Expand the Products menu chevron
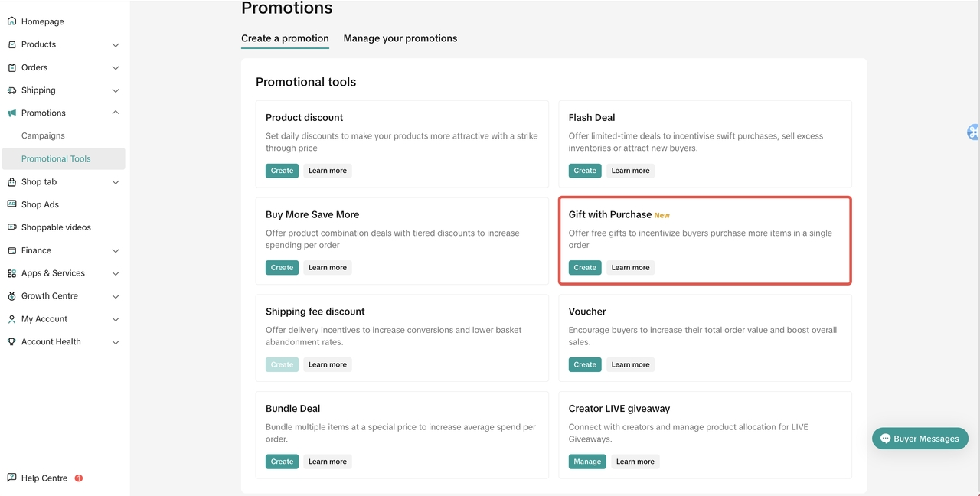Viewport: 980px width, 496px height. click(116, 45)
